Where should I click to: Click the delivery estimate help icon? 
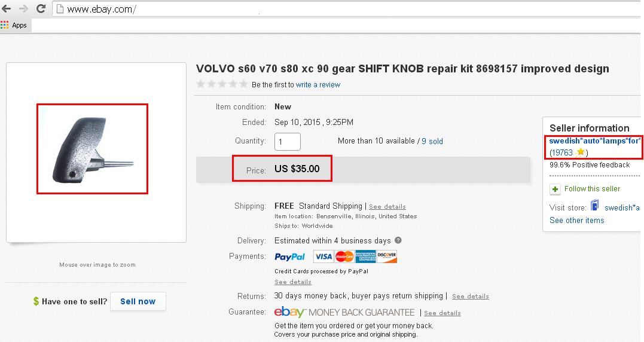[398, 240]
